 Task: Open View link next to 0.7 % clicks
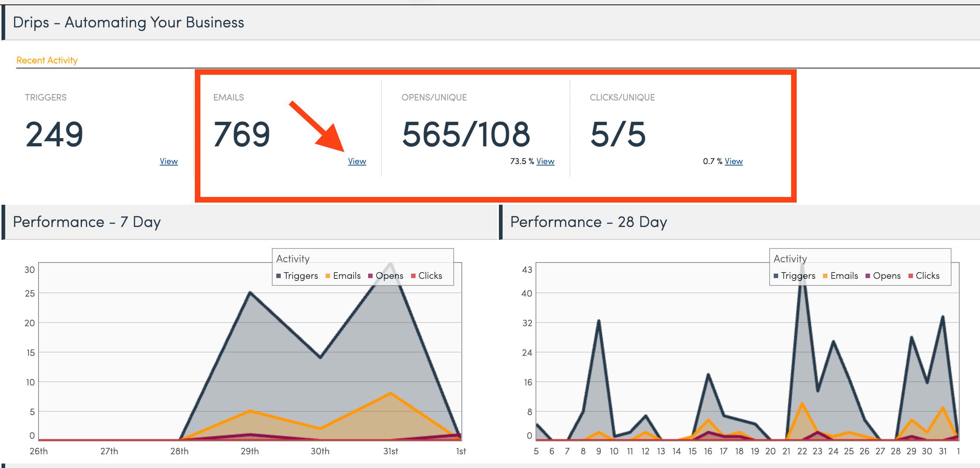click(733, 161)
